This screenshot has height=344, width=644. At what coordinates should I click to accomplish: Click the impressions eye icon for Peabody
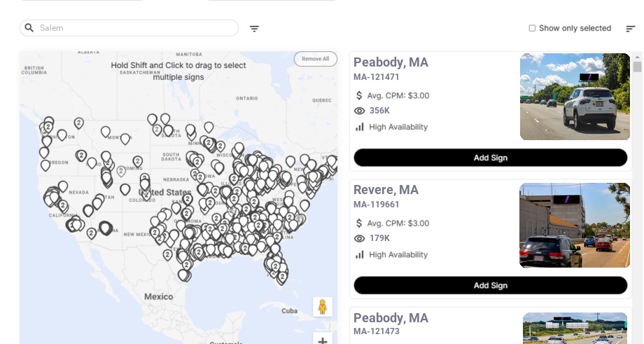tap(360, 111)
